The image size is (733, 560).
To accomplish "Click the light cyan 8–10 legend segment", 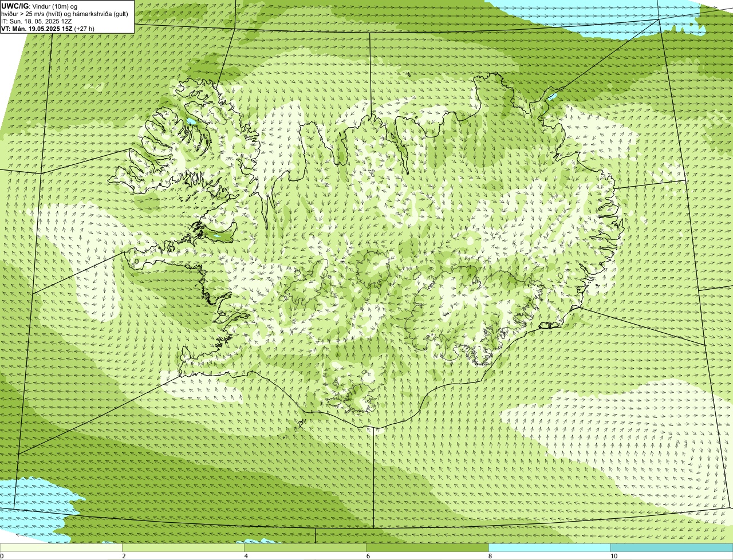I will click(x=549, y=547).
